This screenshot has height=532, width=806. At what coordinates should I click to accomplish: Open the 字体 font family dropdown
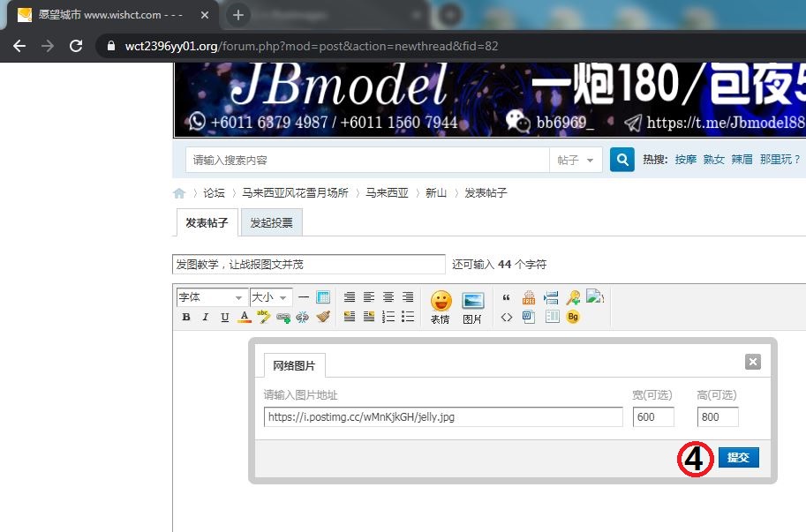click(212, 297)
